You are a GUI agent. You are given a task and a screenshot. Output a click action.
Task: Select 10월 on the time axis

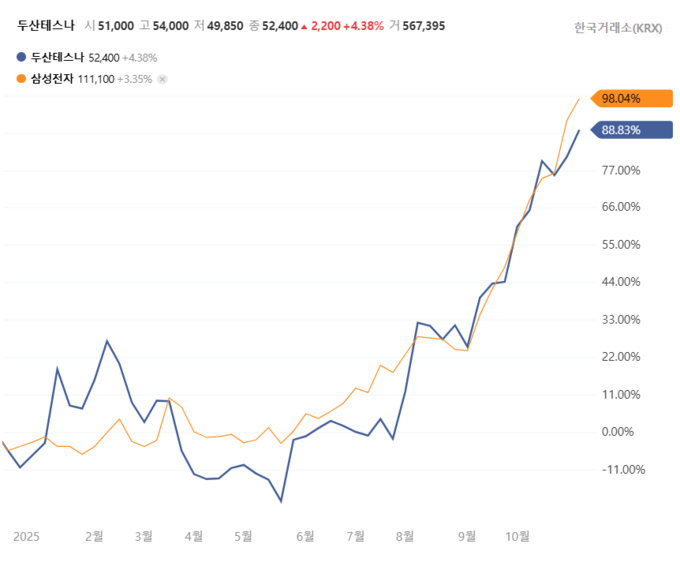pos(517,536)
